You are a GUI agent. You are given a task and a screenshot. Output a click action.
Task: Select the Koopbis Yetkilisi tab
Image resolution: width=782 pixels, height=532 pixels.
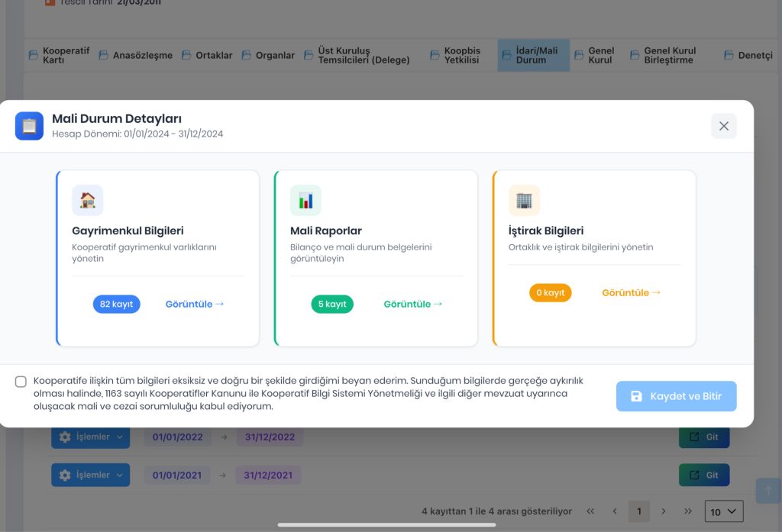point(455,56)
